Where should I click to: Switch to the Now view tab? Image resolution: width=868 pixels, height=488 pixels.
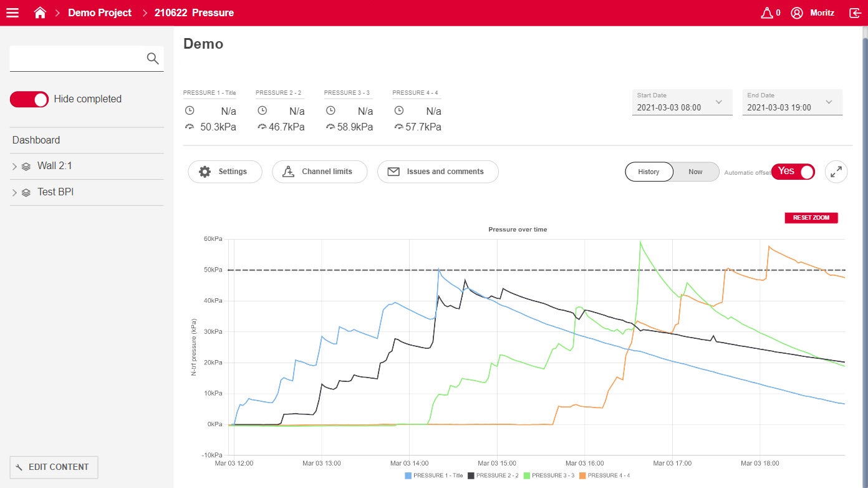(695, 172)
